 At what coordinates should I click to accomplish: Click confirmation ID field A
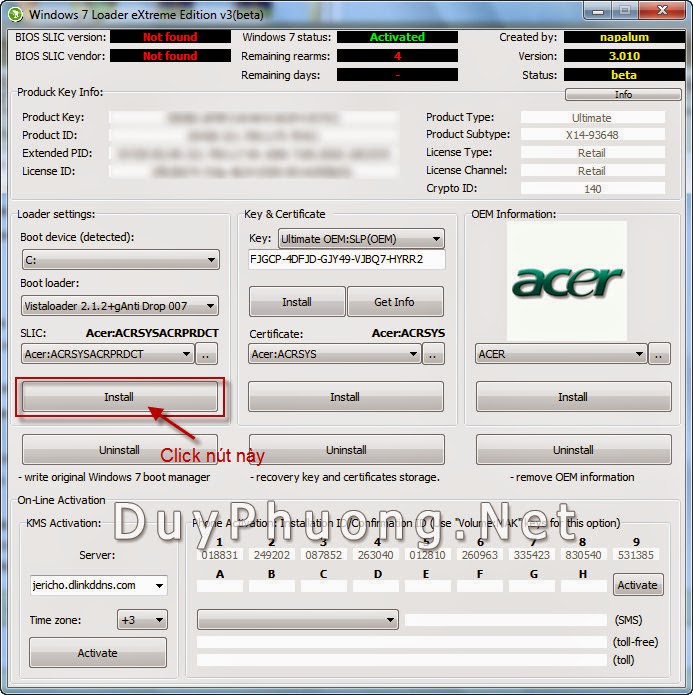220,587
